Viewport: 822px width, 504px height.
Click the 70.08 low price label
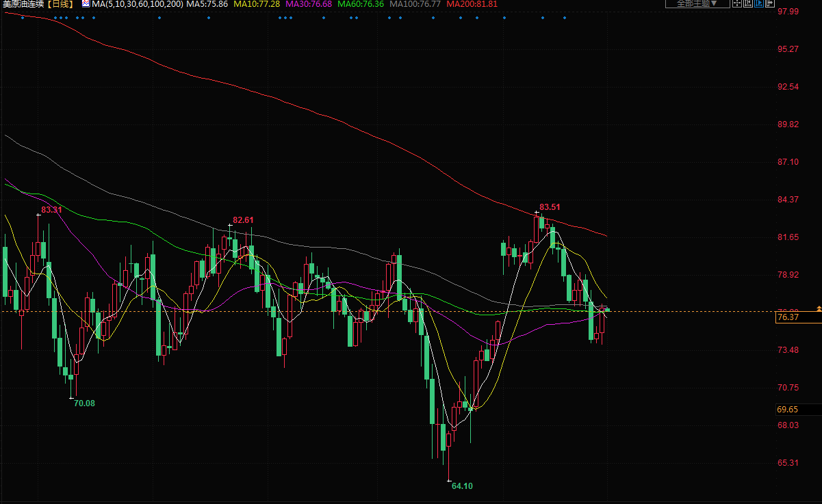84,403
